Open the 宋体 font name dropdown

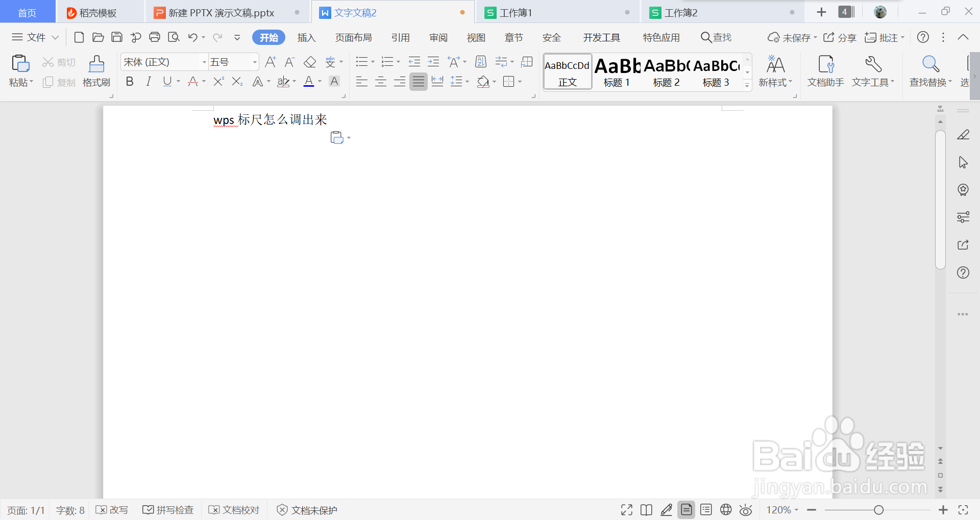click(x=203, y=62)
